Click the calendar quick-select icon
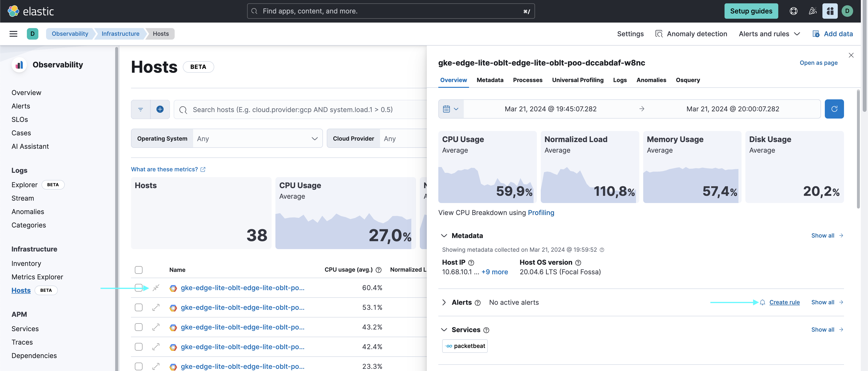The height and width of the screenshot is (371, 868). tap(451, 109)
